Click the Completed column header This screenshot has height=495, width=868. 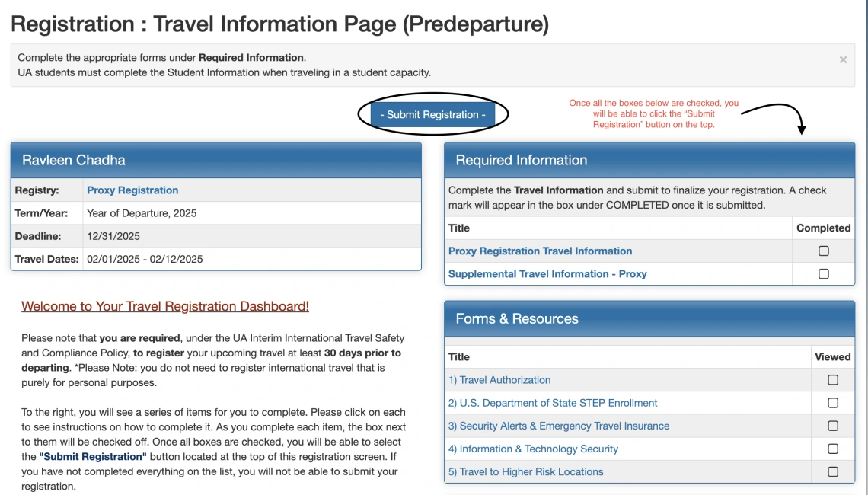pyautogui.click(x=823, y=228)
